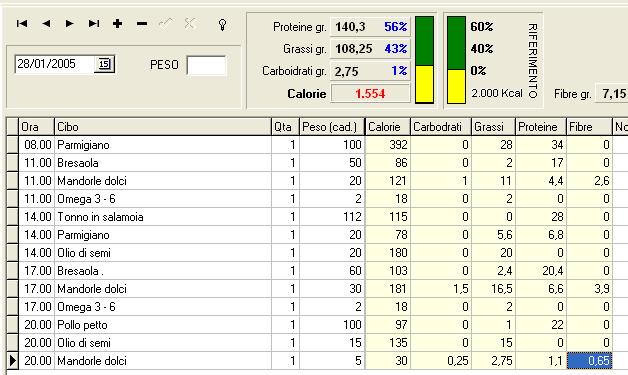Click the date field 28/01/2005
The height and width of the screenshot is (375, 628).
pyautogui.click(x=54, y=64)
